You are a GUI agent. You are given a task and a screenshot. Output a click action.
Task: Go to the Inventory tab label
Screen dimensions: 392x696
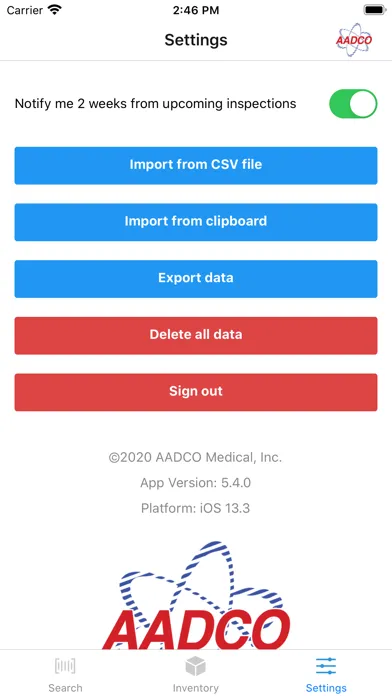tap(196, 688)
